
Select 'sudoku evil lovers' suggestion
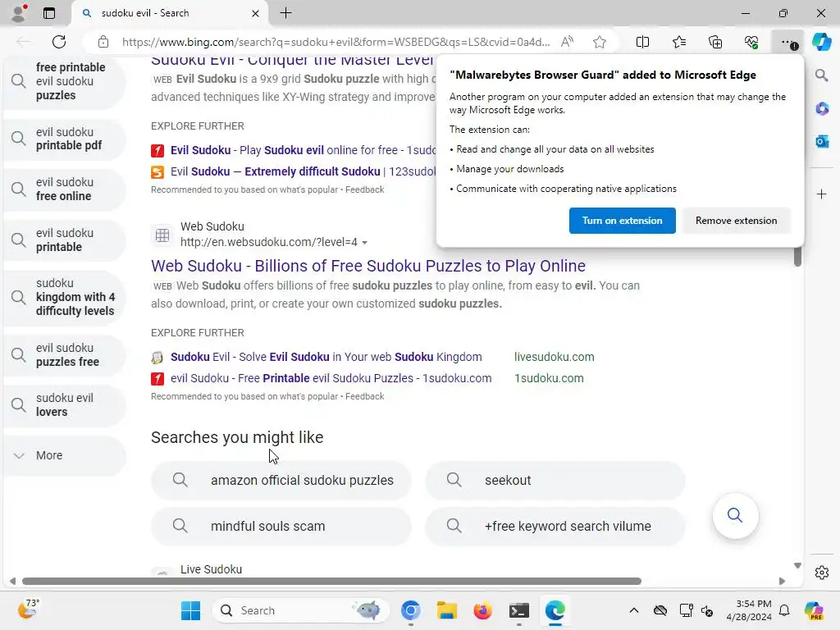64,405
